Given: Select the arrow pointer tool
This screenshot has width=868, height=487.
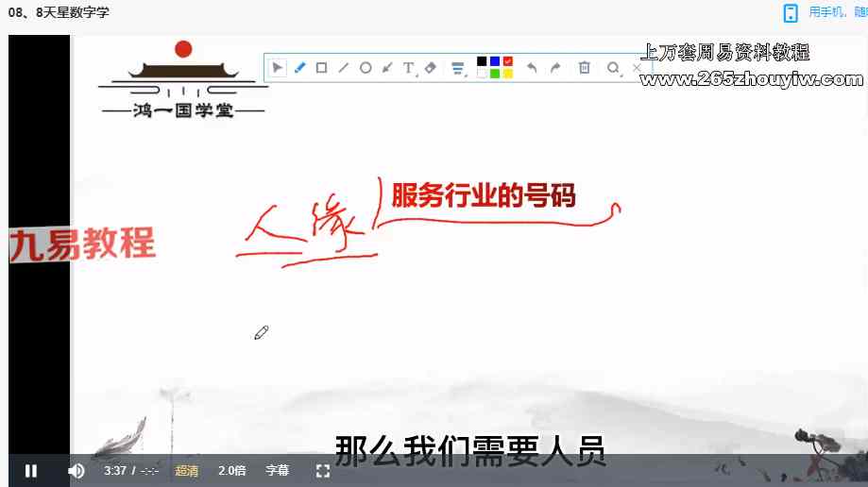Looking at the screenshot, I should click(278, 68).
